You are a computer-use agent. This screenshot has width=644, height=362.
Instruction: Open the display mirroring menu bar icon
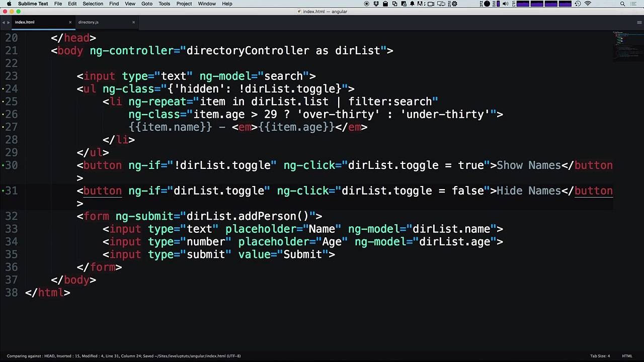click(x=441, y=4)
